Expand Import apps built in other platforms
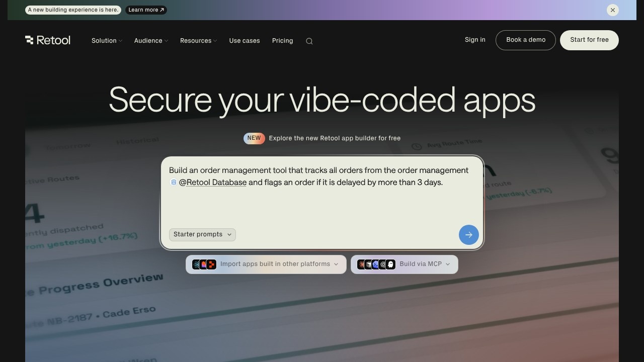 point(266,264)
